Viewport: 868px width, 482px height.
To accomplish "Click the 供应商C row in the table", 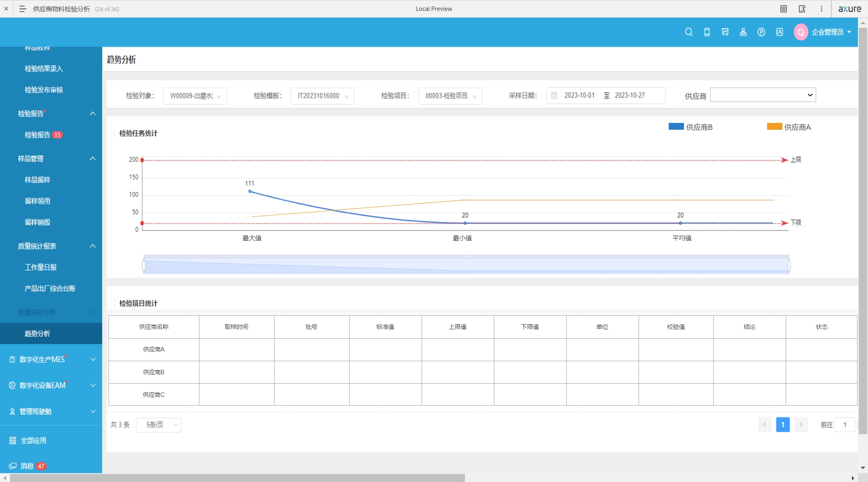I will point(483,394).
